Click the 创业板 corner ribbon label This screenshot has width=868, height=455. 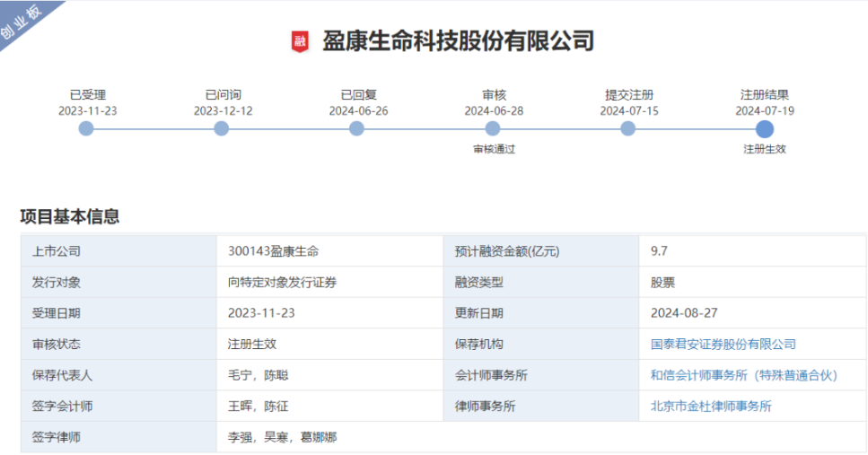(22, 22)
